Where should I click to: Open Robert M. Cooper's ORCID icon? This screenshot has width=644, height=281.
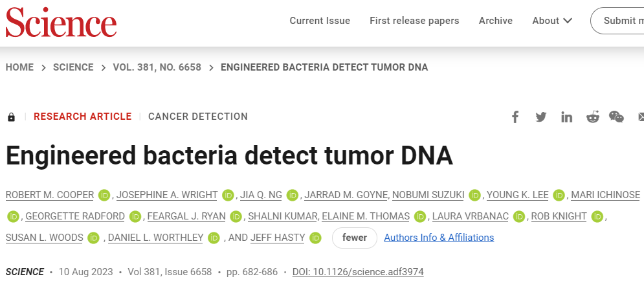click(104, 195)
